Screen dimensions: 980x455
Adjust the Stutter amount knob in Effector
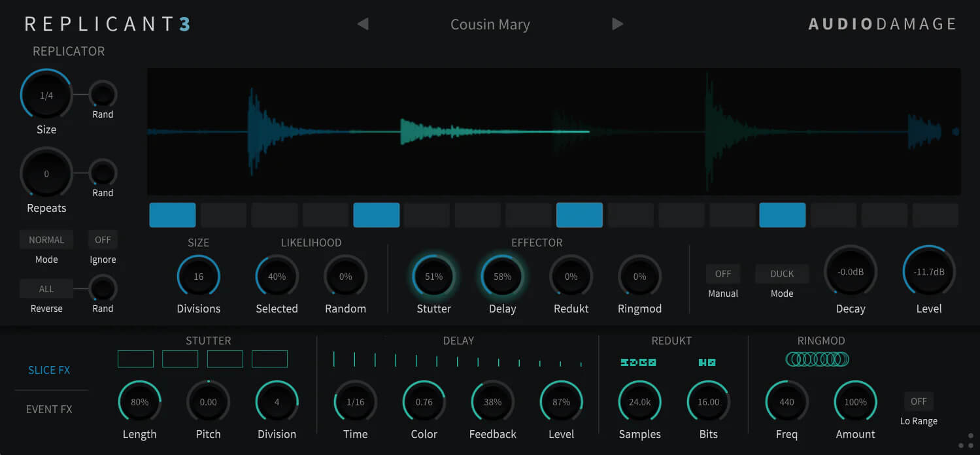pyautogui.click(x=433, y=276)
